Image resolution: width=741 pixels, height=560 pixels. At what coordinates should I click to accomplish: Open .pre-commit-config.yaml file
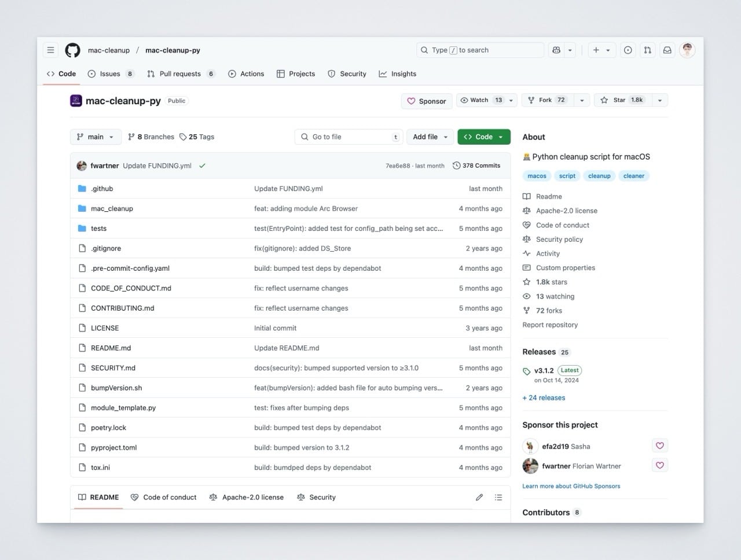tap(130, 268)
